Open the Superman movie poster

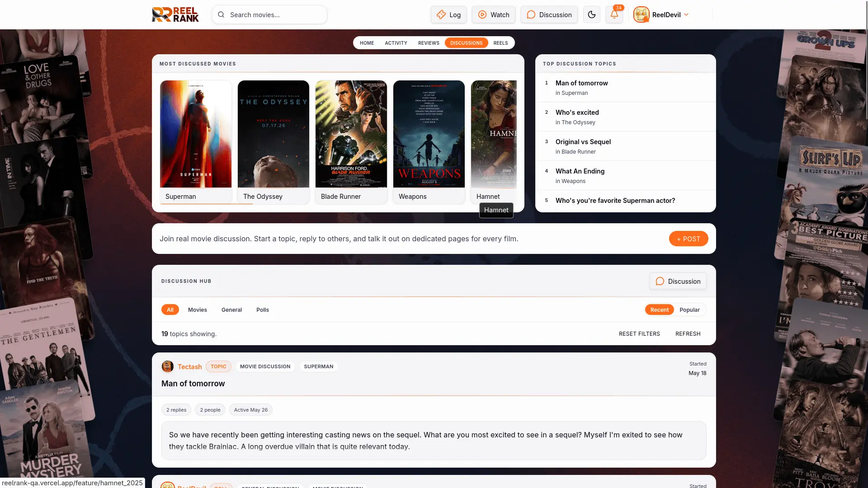196,134
